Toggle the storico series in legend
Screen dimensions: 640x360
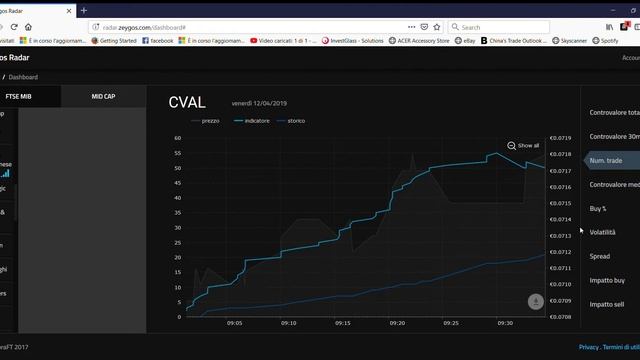[291, 121]
